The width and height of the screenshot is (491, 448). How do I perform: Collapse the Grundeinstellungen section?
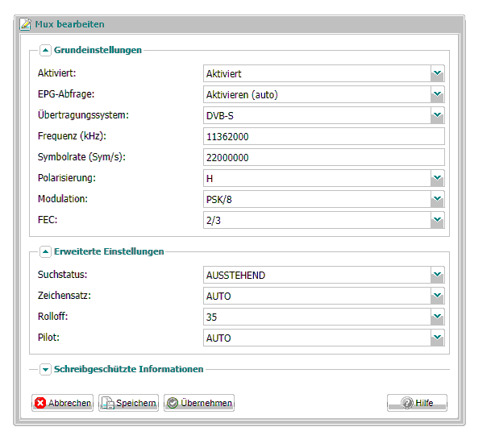(x=45, y=50)
